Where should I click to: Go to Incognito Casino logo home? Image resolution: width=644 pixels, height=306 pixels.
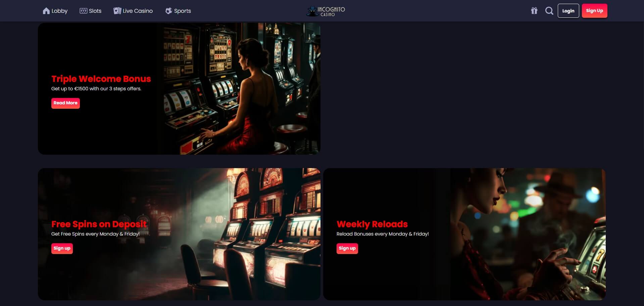tap(326, 11)
